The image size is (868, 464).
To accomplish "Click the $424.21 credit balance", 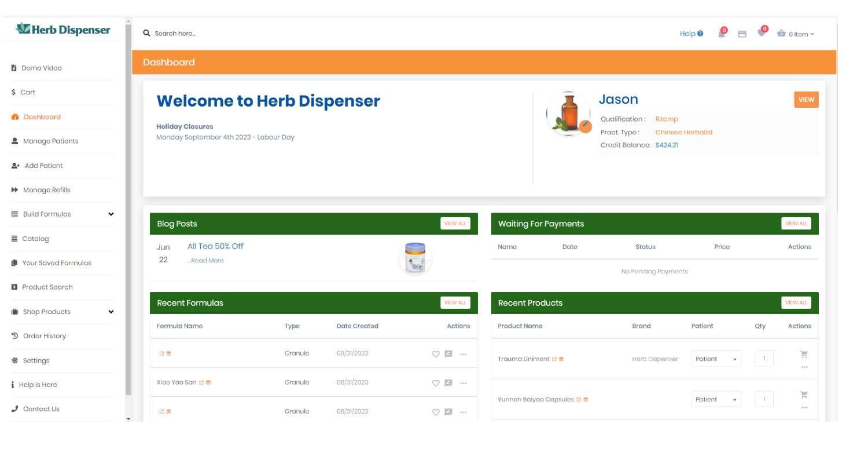I will [667, 145].
